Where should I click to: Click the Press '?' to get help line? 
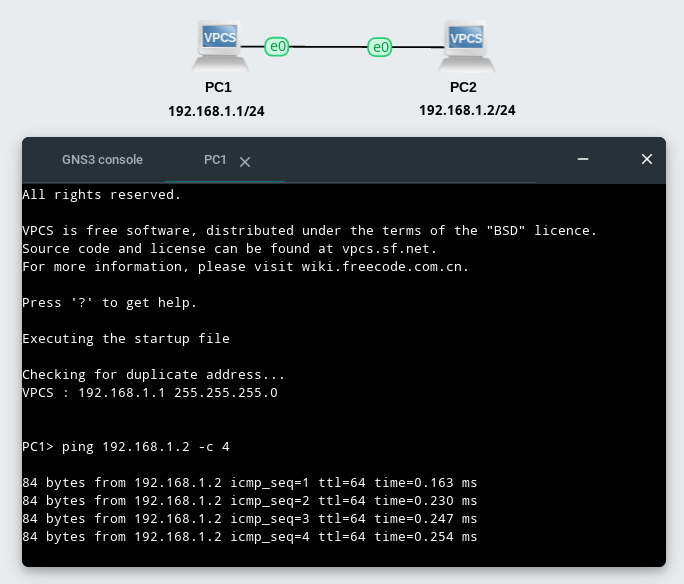tap(109, 303)
